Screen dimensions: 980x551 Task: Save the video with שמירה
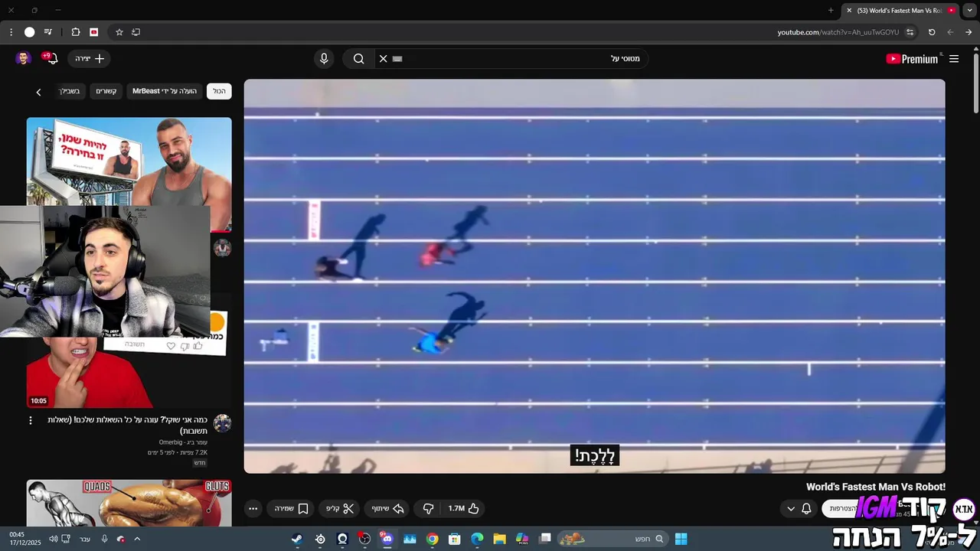coord(292,508)
